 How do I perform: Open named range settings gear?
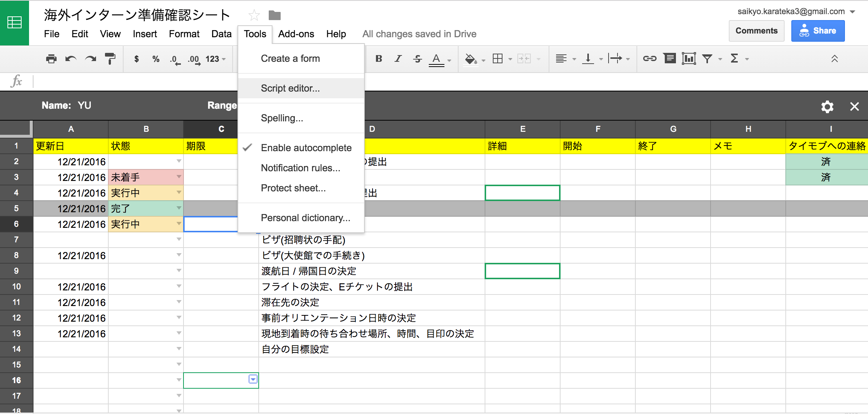827,107
